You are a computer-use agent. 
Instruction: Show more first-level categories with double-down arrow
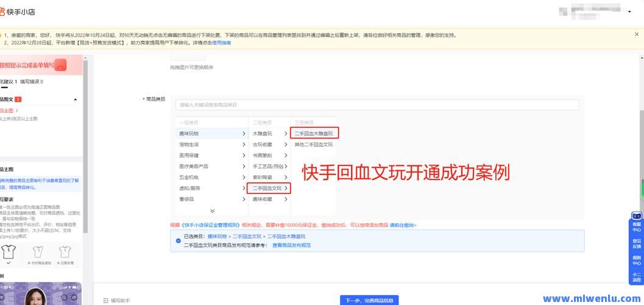pos(212,210)
